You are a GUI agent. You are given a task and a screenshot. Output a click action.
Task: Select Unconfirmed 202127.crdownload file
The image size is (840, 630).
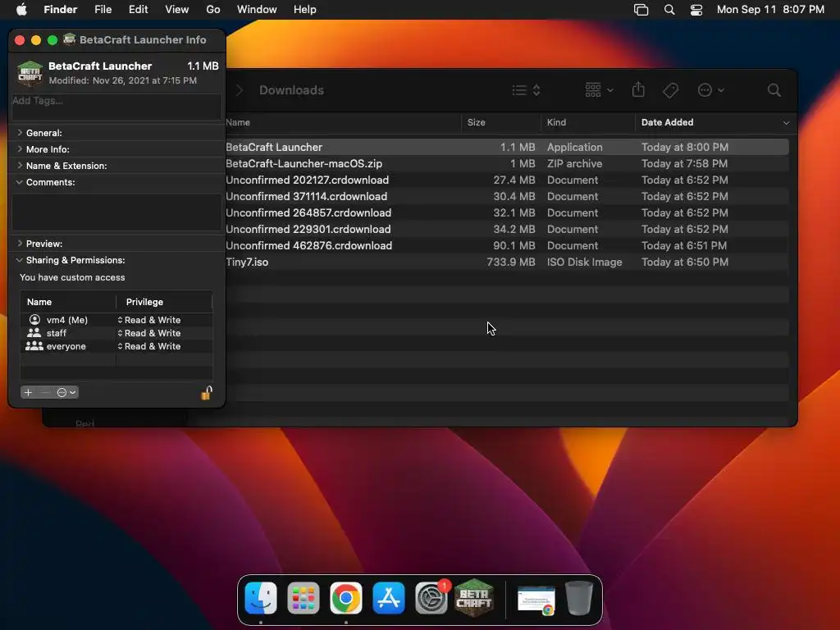(507, 180)
